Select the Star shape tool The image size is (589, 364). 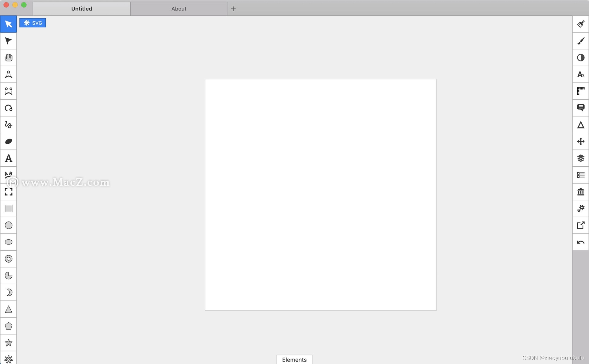(x=8, y=343)
